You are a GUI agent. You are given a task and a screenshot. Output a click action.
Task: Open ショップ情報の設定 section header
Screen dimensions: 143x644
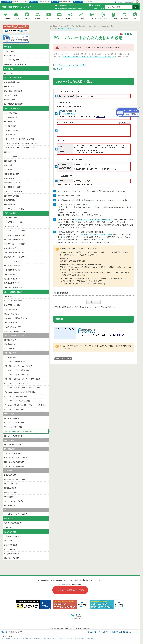point(26,108)
